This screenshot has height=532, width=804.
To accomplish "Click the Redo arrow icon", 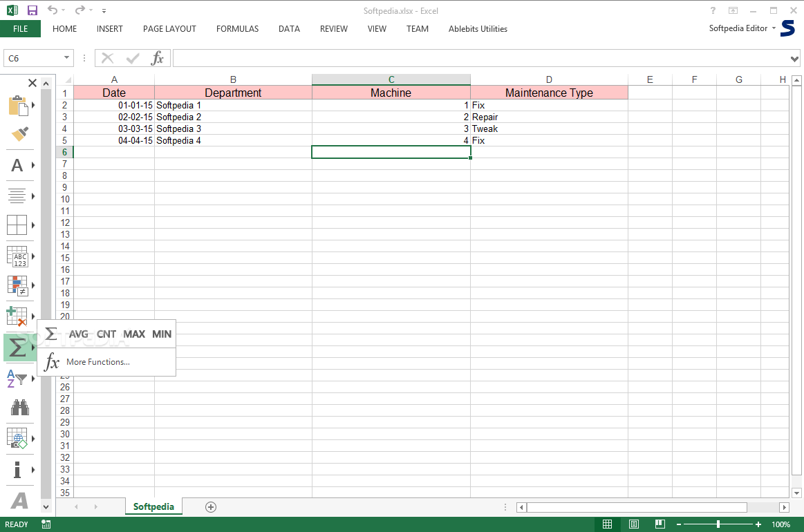I will 80,10.
